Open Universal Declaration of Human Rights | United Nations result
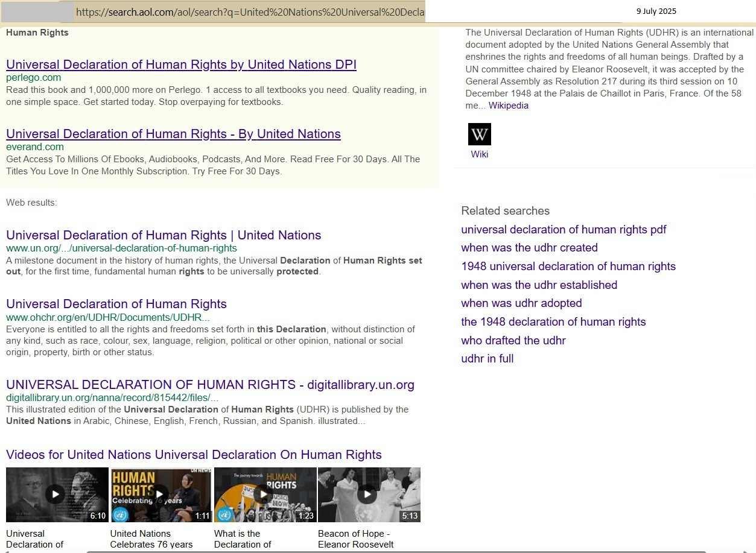 pyautogui.click(x=164, y=235)
